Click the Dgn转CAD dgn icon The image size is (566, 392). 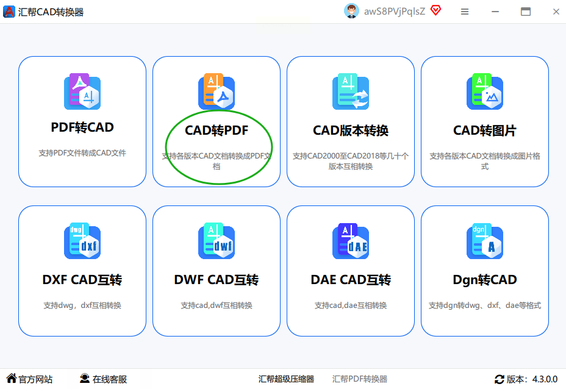tap(485, 241)
